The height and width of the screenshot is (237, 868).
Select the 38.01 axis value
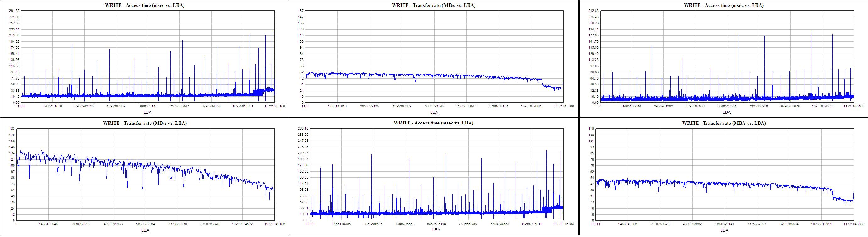[304, 208]
